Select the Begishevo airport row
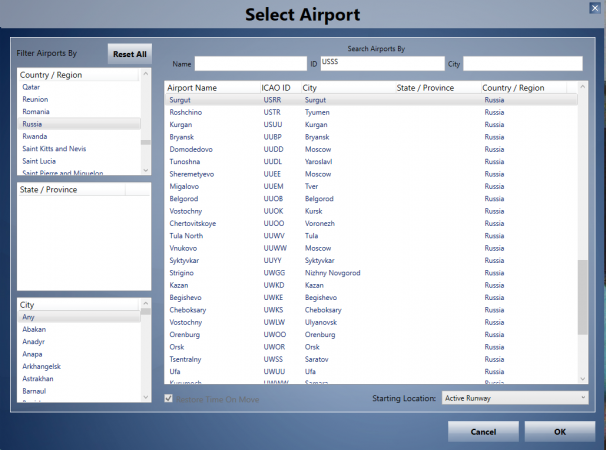The image size is (606, 450). coord(371,298)
